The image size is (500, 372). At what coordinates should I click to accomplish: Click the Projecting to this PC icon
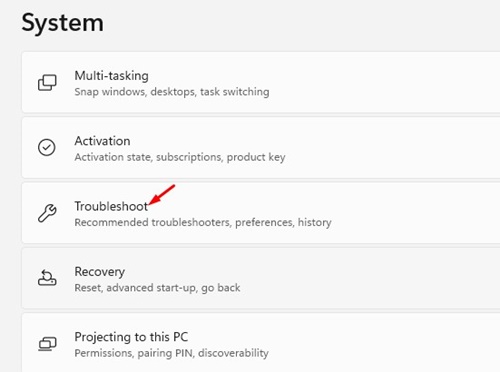coord(47,344)
